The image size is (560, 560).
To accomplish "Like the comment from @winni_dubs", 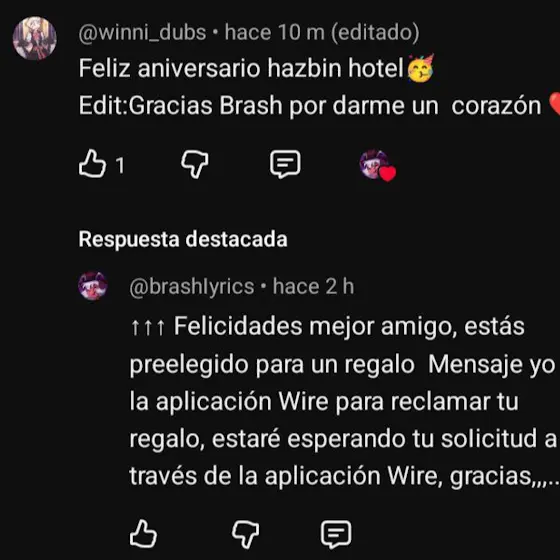I will point(92,164).
